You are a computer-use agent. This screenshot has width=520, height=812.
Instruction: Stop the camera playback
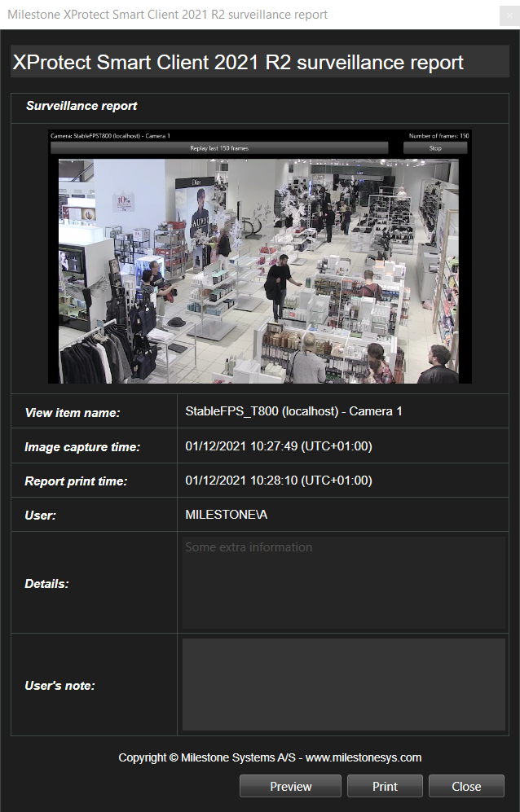435,148
